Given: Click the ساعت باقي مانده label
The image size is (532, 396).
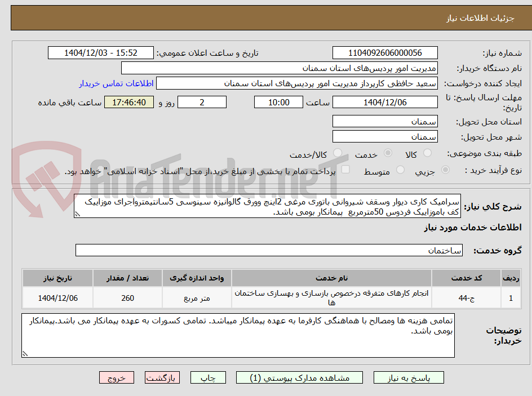Looking at the screenshot, I should tap(69, 103).
